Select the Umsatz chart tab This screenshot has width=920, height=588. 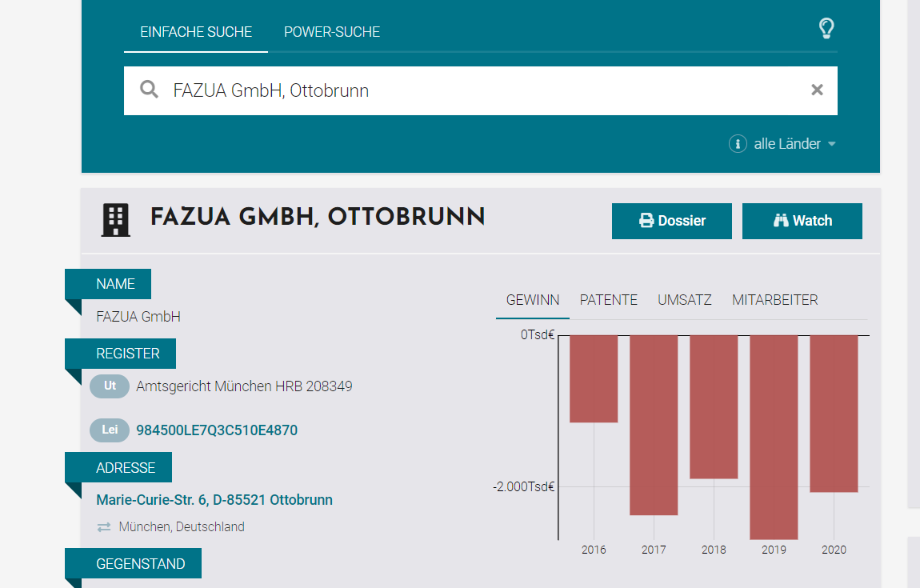(685, 301)
